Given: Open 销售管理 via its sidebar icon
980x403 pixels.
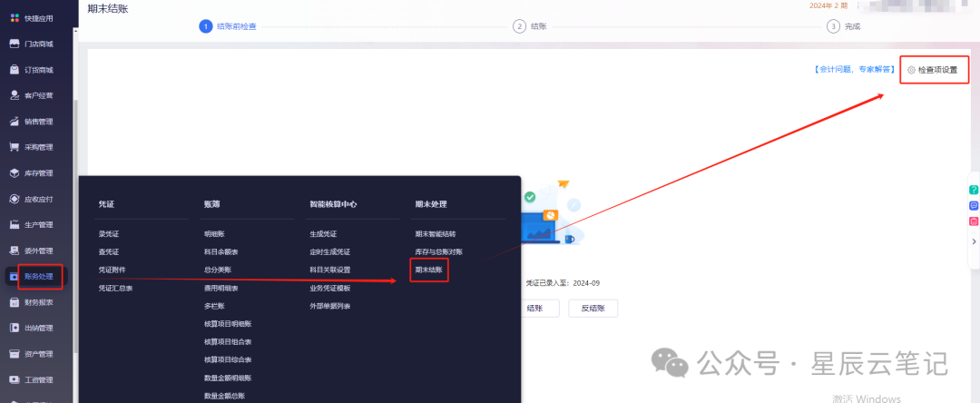Looking at the screenshot, I should click(x=14, y=122).
